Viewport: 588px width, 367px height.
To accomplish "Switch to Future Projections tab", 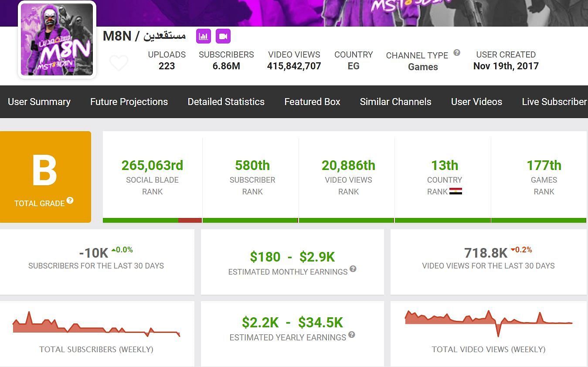I will pyautogui.click(x=129, y=102).
